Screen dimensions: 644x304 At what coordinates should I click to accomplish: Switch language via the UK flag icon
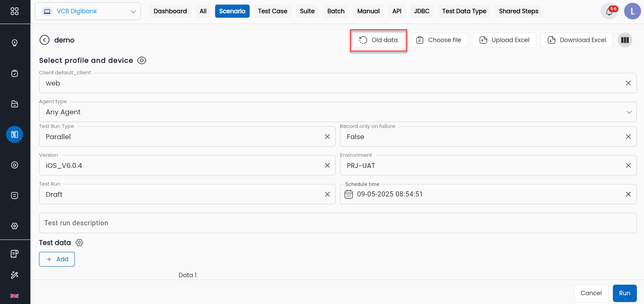(15, 296)
